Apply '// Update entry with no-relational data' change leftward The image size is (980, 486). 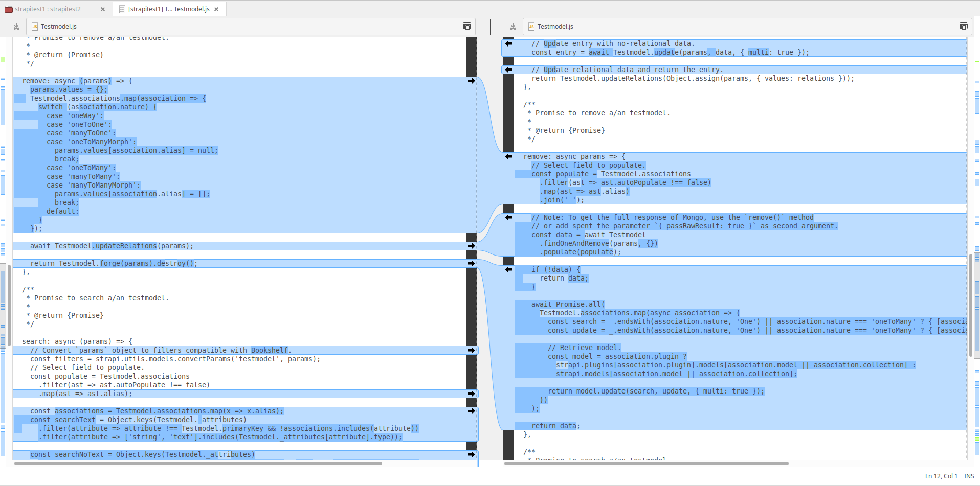click(508, 43)
